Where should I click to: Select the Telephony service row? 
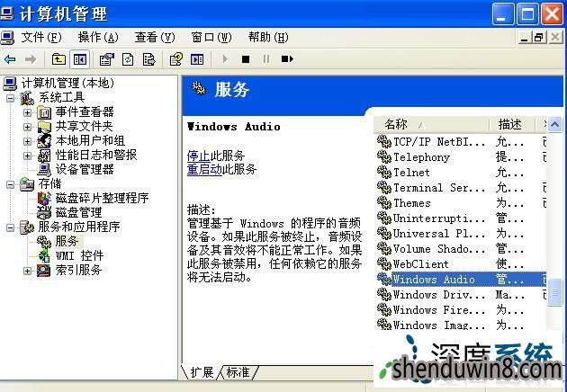461,157
